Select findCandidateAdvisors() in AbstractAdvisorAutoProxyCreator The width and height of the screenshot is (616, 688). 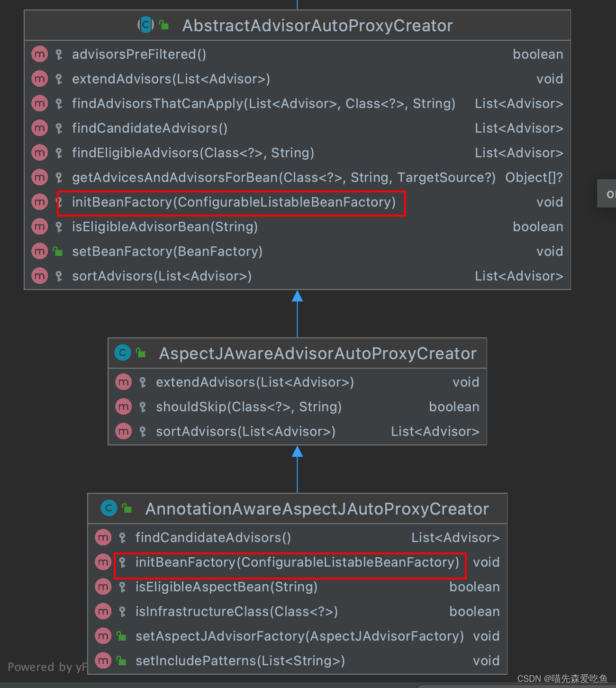pos(150,128)
